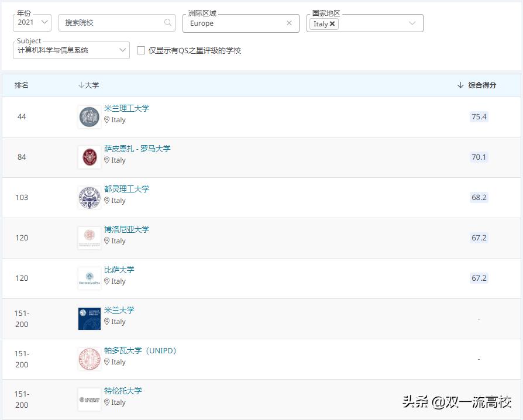The height and width of the screenshot is (420, 523).
Task: Click the magnifier icon in the 搜索院校 field
Action: [x=168, y=23]
